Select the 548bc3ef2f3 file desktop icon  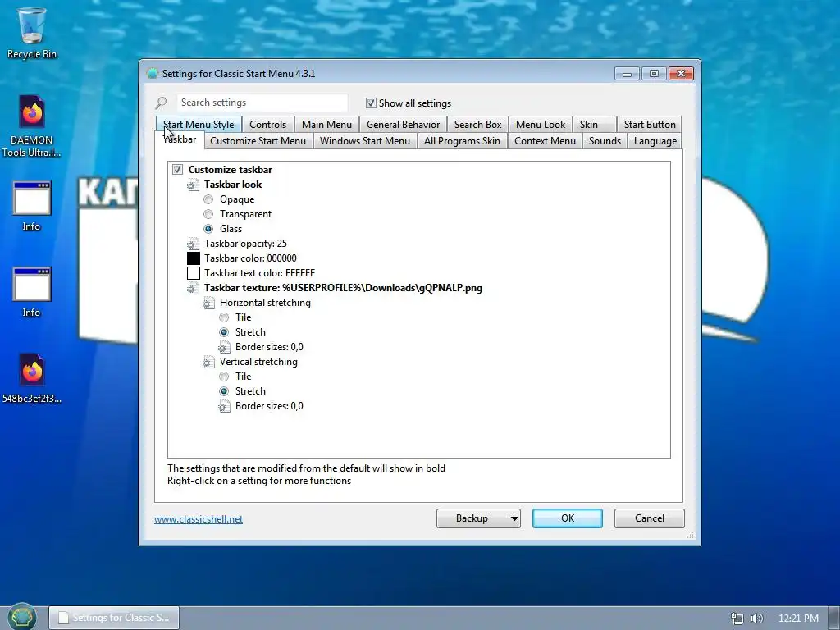click(32, 377)
